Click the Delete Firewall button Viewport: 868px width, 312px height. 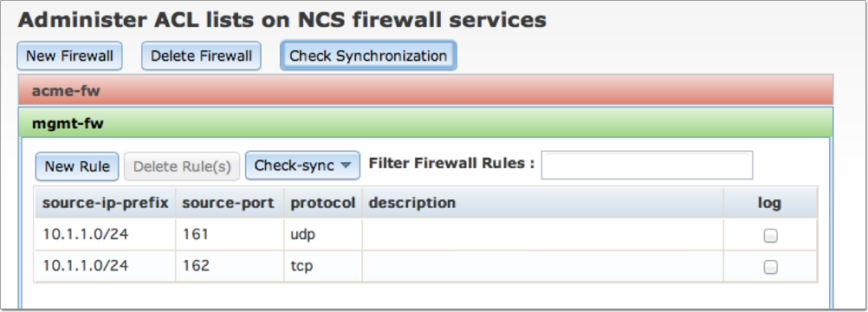click(x=201, y=56)
